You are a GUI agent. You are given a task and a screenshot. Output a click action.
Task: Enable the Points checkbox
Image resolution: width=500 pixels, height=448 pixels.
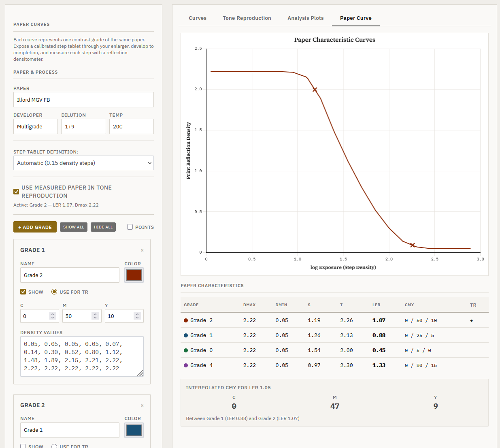[x=130, y=227]
